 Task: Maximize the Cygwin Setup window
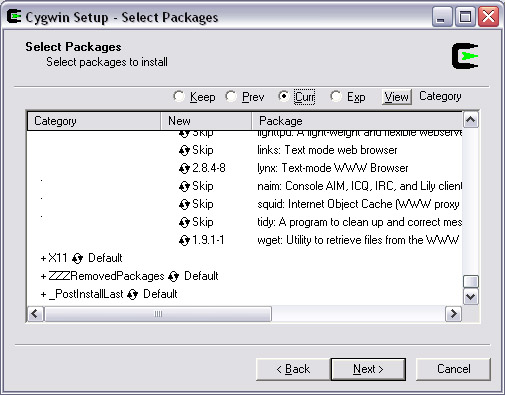(x=465, y=17)
